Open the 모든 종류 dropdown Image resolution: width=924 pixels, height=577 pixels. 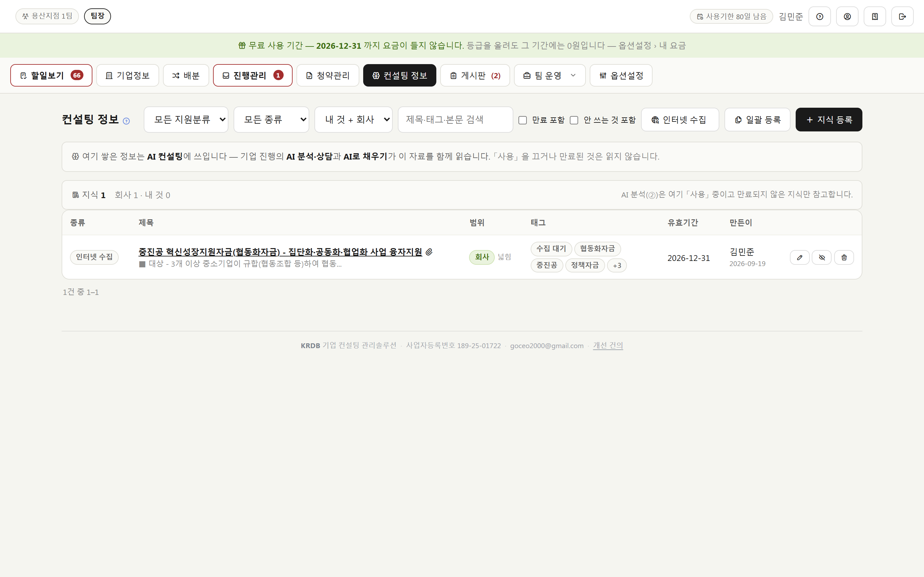tap(271, 120)
